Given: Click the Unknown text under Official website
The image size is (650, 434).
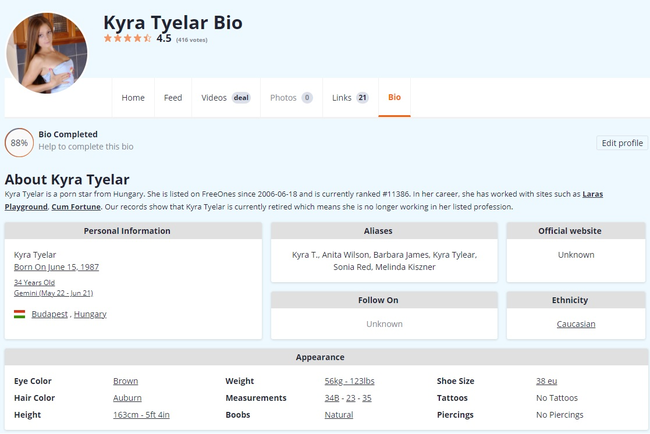Looking at the screenshot, I should pos(576,255).
